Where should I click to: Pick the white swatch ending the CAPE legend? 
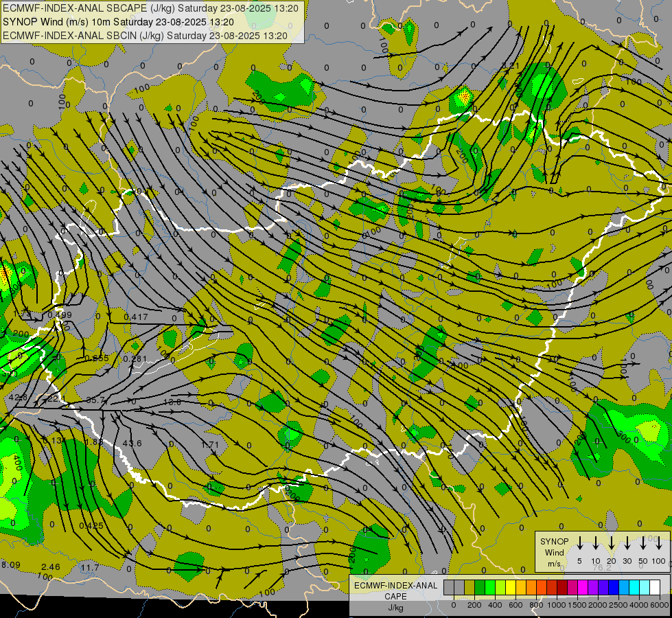coord(656,588)
